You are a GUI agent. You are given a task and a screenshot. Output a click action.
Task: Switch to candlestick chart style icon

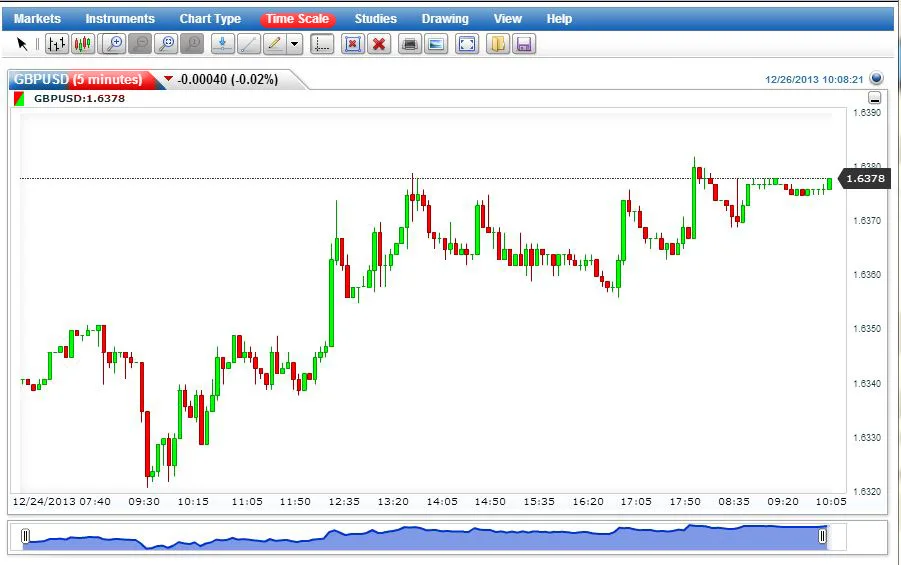[x=83, y=44]
